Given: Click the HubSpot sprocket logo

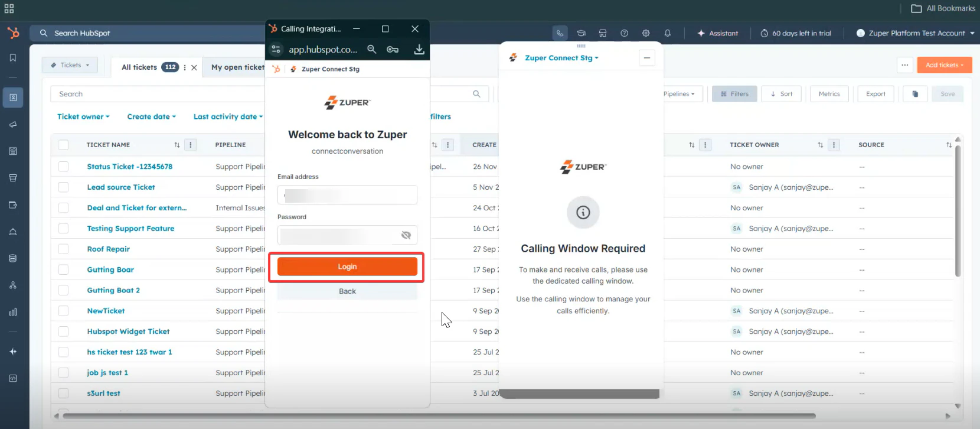Looking at the screenshot, I should coord(13,33).
